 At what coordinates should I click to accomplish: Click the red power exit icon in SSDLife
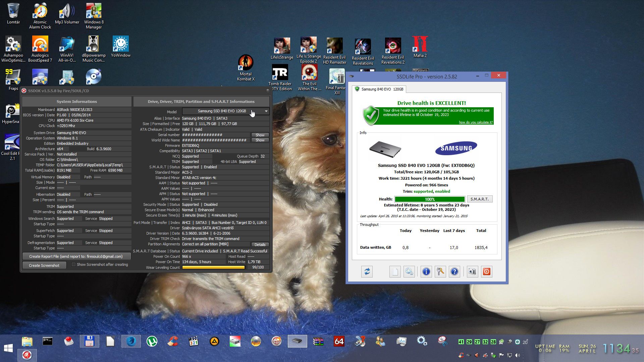point(486,271)
